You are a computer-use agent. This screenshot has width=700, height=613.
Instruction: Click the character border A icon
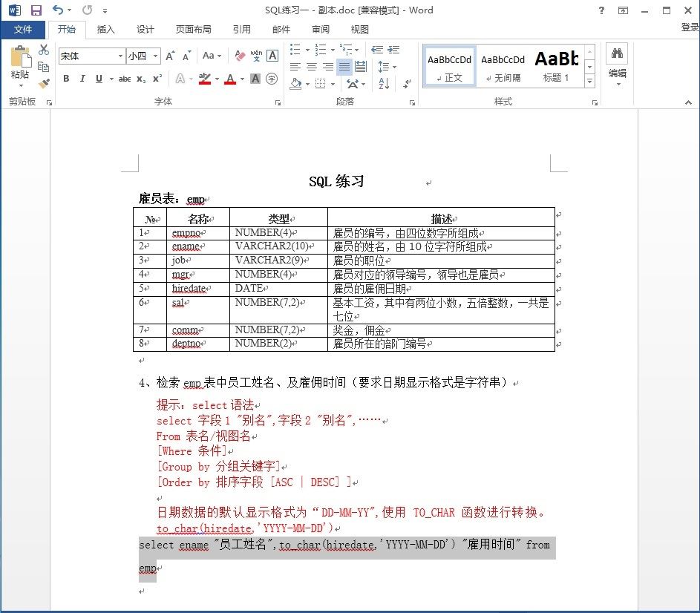click(272, 56)
